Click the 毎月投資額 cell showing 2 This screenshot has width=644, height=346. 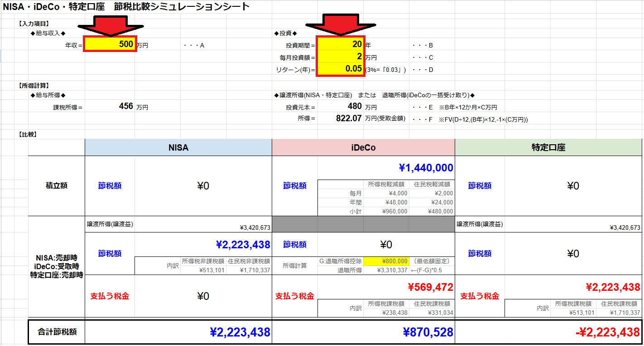point(340,57)
